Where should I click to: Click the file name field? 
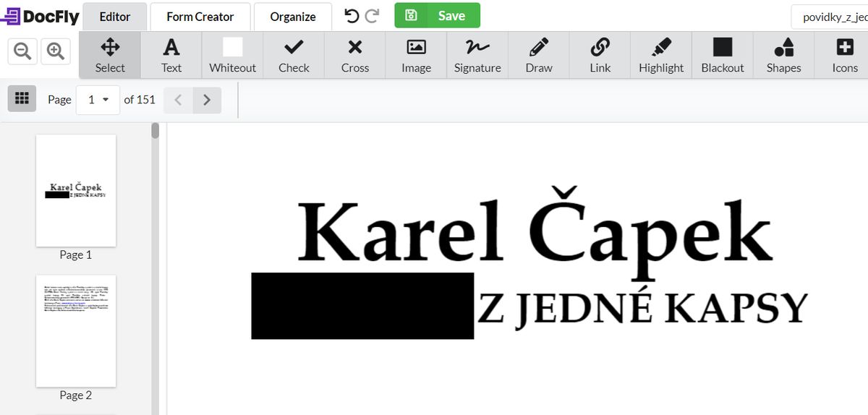pyautogui.click(x=830, y=17)
